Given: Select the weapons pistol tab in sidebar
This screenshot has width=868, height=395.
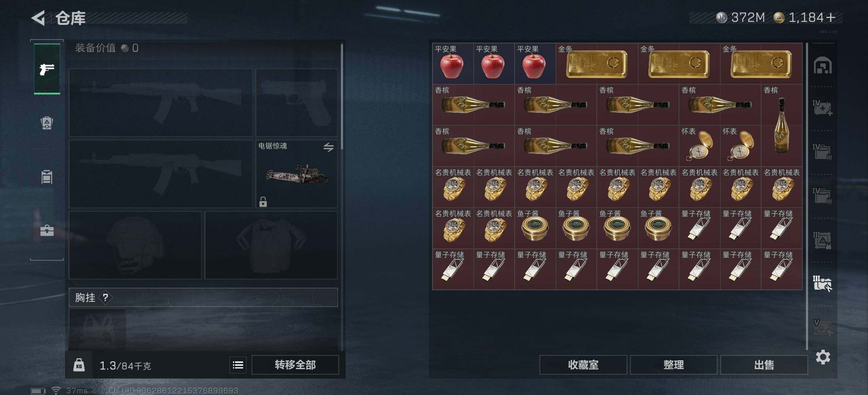Looking at the screenshot, I should pyautogui.click(x=47, y=69).
